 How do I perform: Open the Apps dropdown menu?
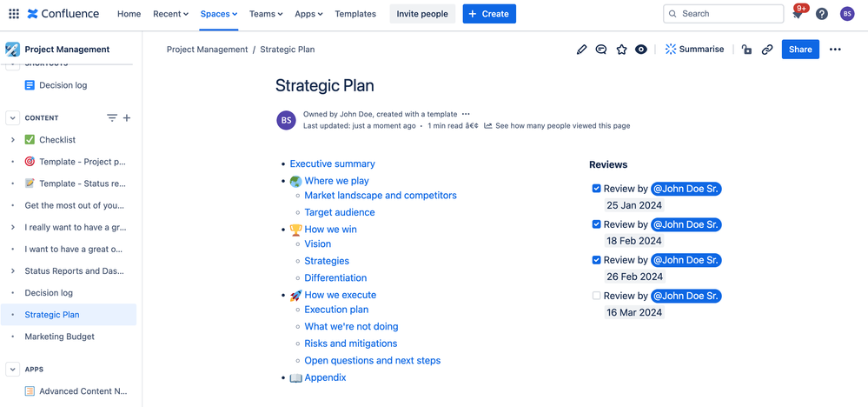click(x=309, y=14)
